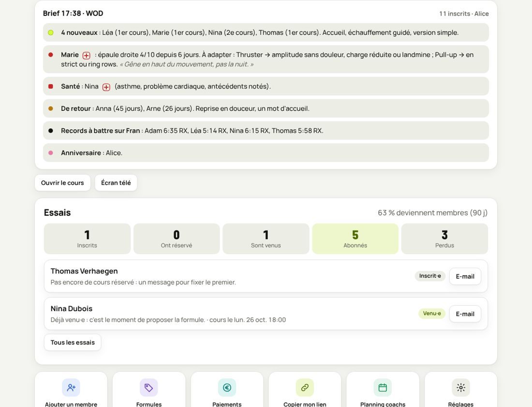532x407 pixels.
Task: Show Tous les essais
Action: point(73,343)
